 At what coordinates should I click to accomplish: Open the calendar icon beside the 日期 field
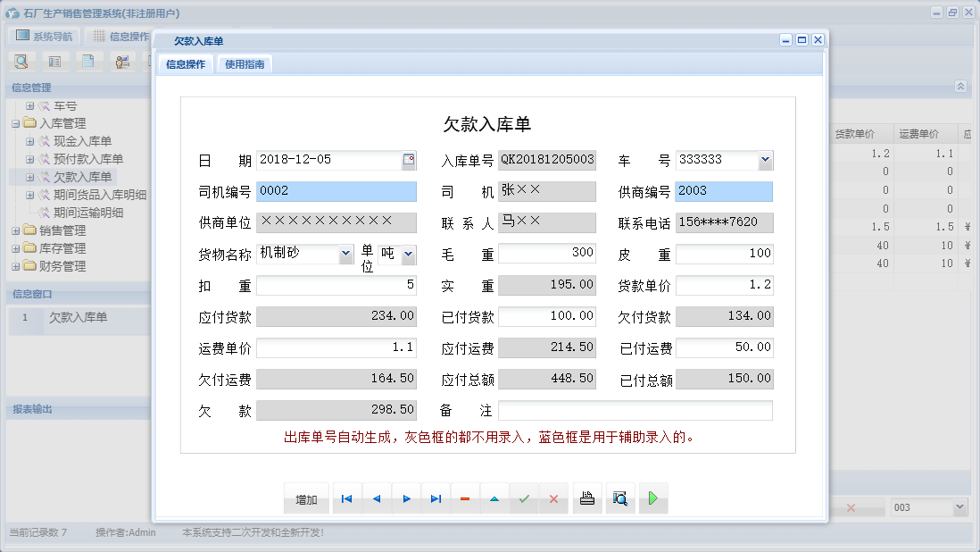pos(409,160)
